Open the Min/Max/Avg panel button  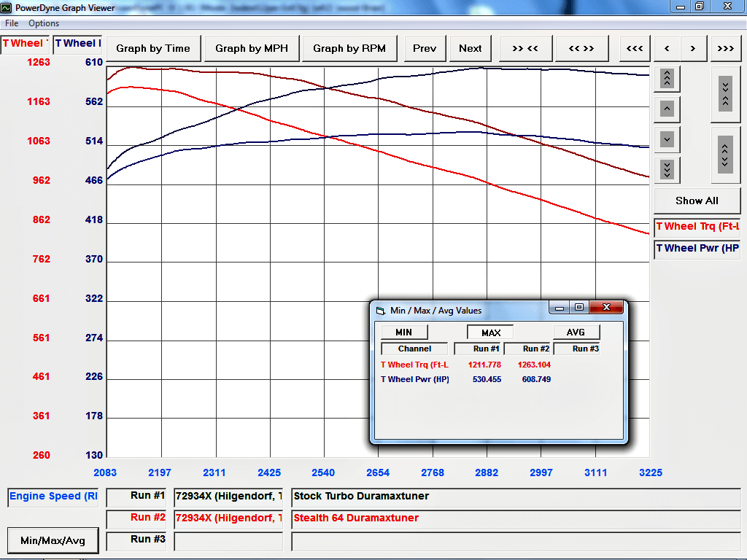(x=53, y=540)
